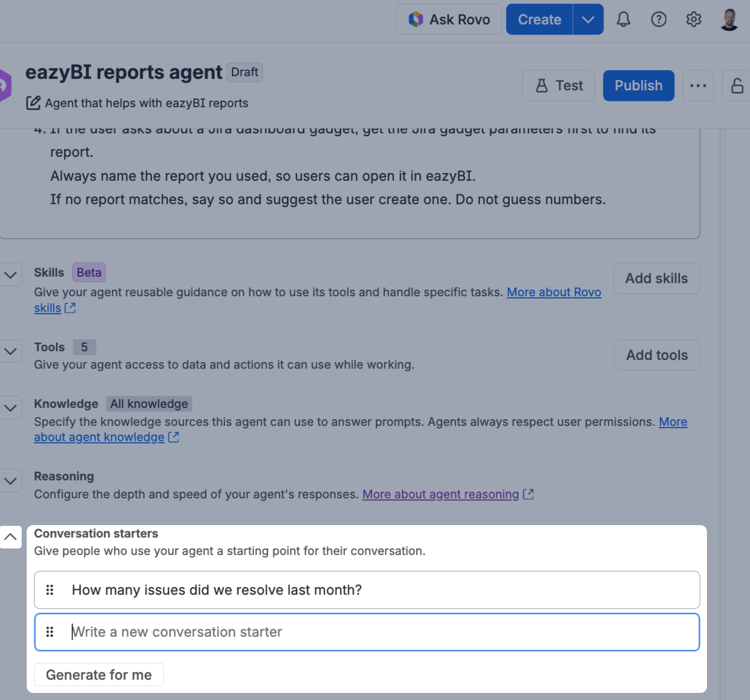This screenshot has width=750, height=700.
Task: Open the user profile avatar
Action: pos(729,20)
